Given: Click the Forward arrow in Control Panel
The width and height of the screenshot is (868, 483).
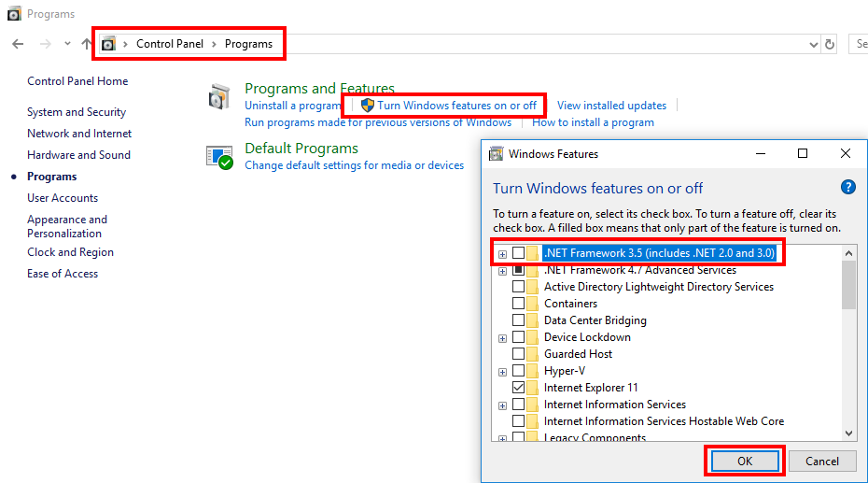Looking at the screenshot, I should (46, 44).
